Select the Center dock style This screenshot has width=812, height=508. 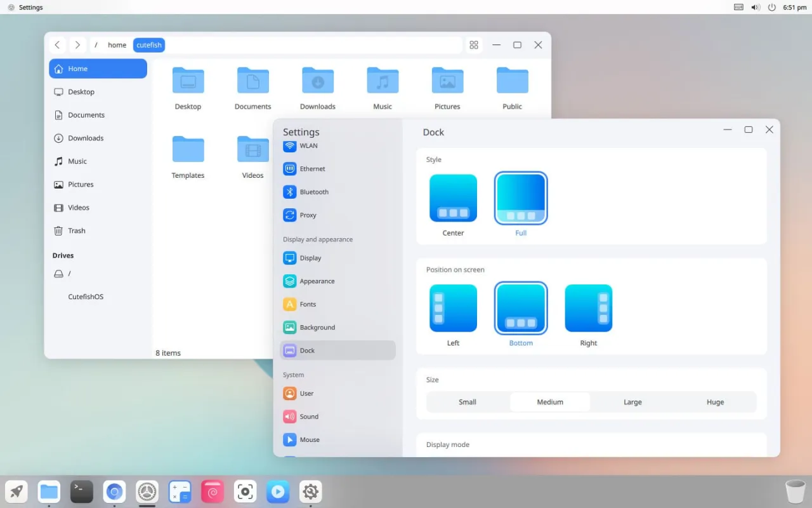click(453, 197)
